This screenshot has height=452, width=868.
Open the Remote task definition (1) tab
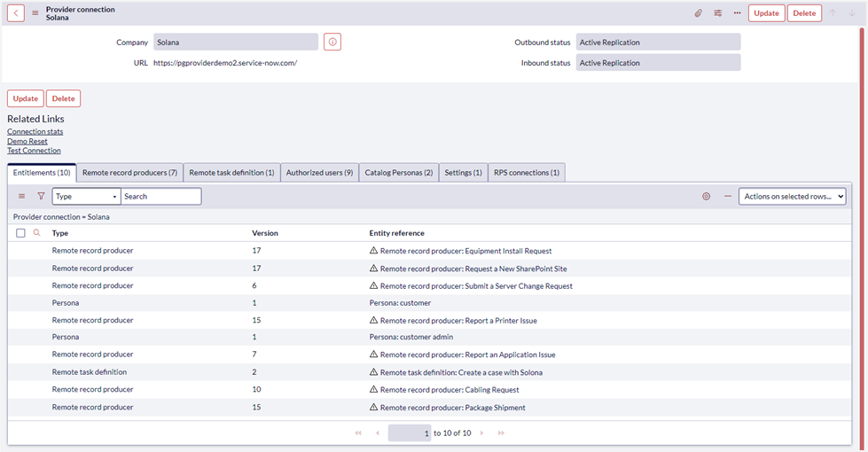(231, 173)
